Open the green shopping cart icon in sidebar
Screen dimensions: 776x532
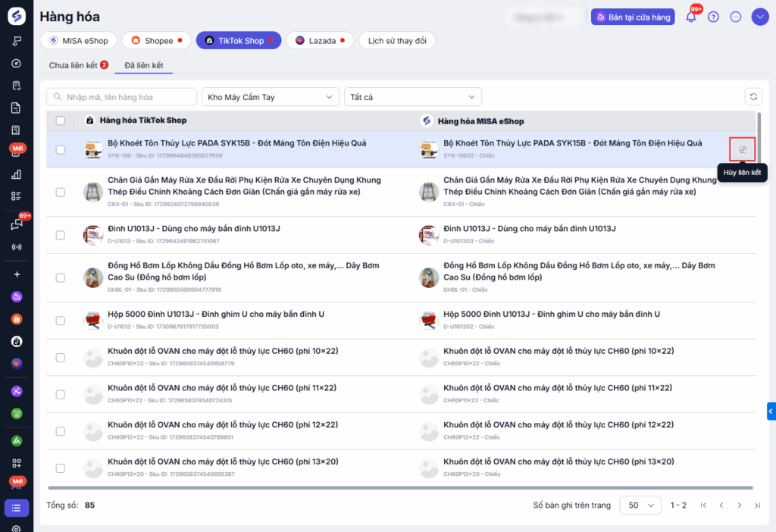click(x=17, y=413)
